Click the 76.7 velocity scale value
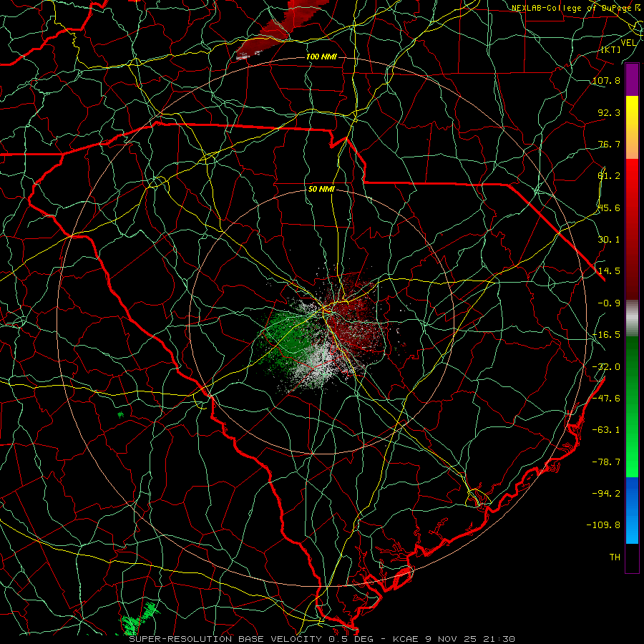Viewport: 644px width, 644px height. pos(609,144)
